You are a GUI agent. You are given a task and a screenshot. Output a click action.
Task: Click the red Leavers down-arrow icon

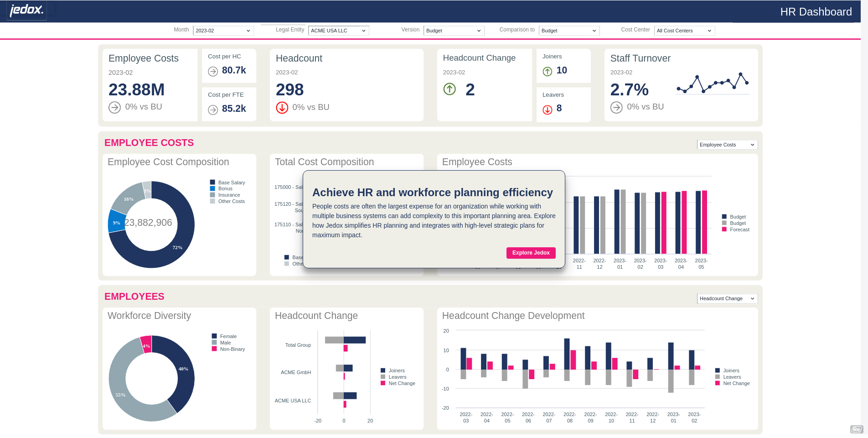pos(548,109)
